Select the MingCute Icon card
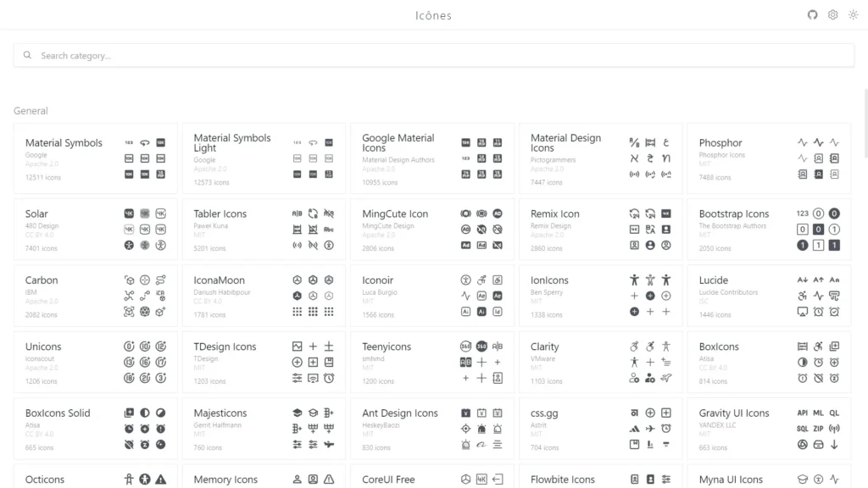 pyautogui.click(x=432, y=229)
